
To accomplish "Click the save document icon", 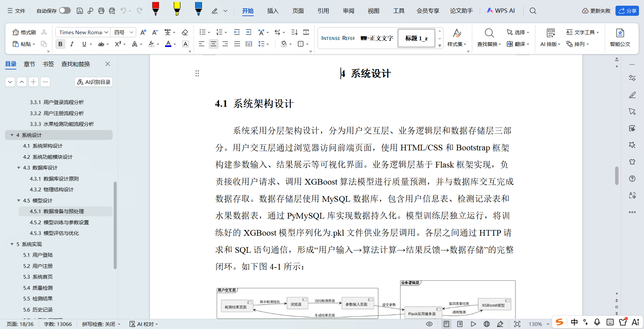I will (79, 11).
